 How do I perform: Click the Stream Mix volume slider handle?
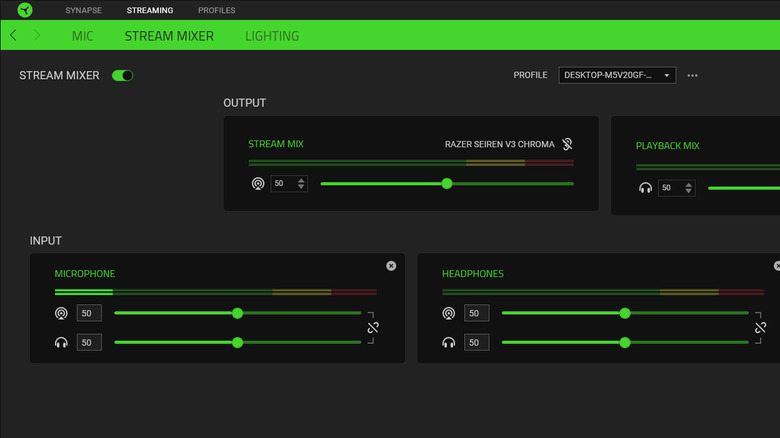click(447, 184)
